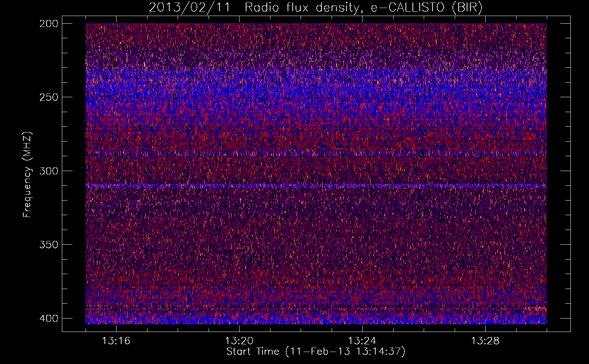Click the 13:24 time tick label
The width and height of the screenshot is (589, 364).
point(362,341)
